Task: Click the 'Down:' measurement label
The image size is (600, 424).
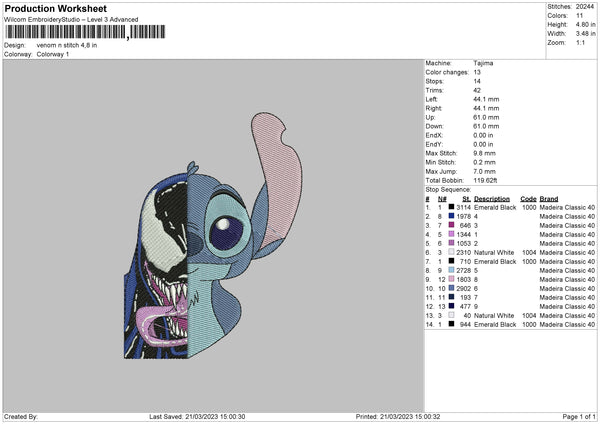Action: (x=434, y=126)
